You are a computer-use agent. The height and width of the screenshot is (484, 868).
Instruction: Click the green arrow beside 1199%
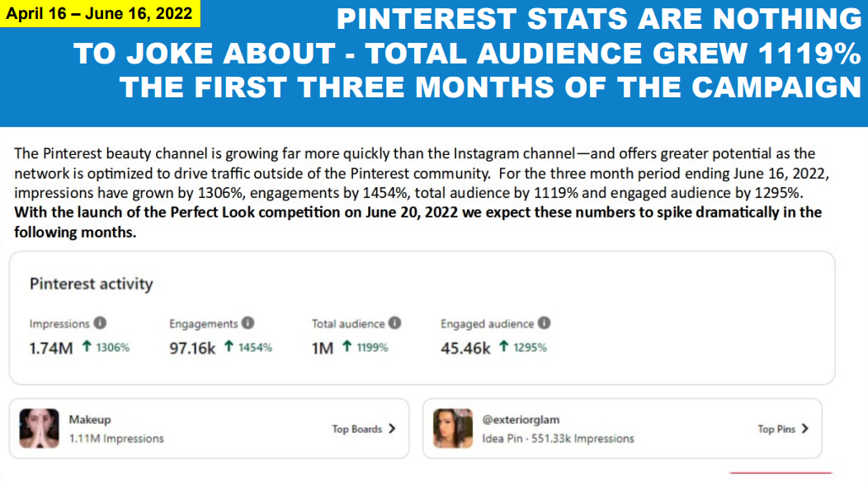click(347, 346)
